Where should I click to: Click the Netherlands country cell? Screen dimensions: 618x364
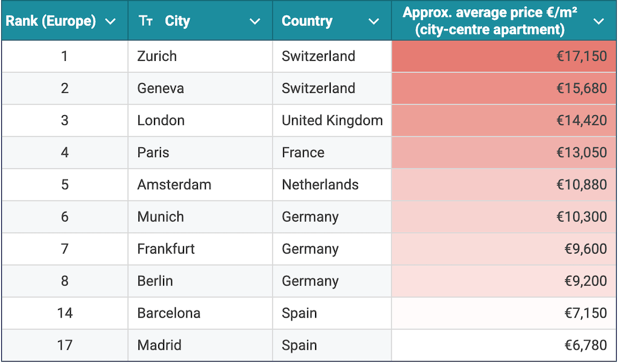point(320,184)
